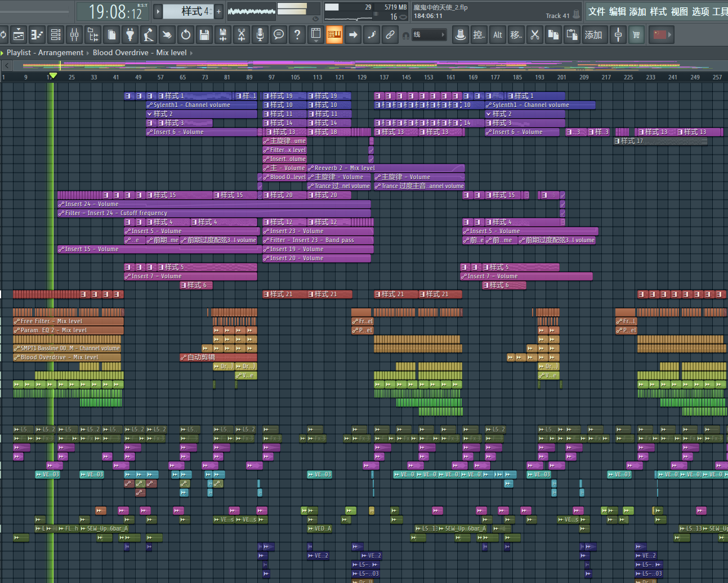
Task: Open the flag language dropdown arrow
Action: 669,35
